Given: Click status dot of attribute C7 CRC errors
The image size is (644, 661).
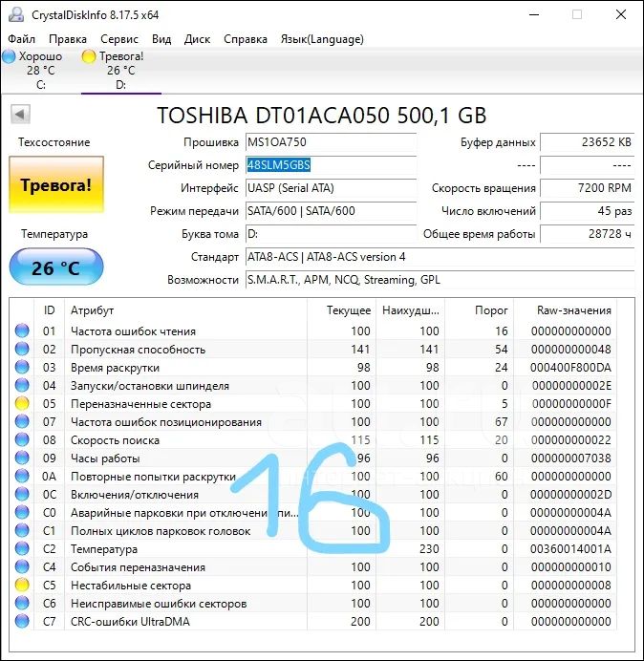Looking at the screenshot, I should (22, 621).
